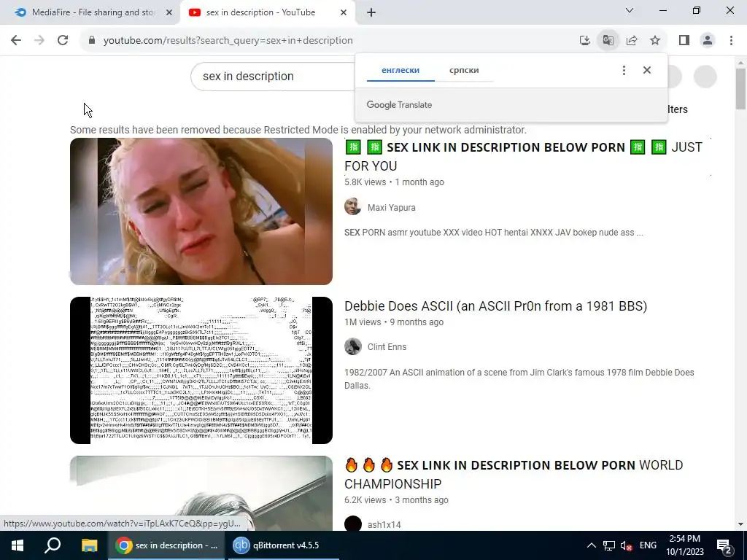This screenshot has height=560, width=747.
Task: Open File Explorer from the taskbar
Action: [x=89, y=545]
